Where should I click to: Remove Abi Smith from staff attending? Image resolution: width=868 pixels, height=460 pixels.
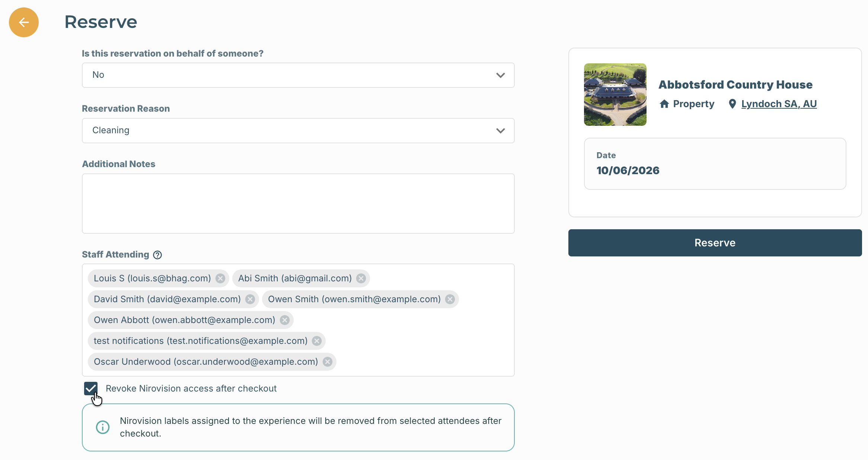point(361,278)
